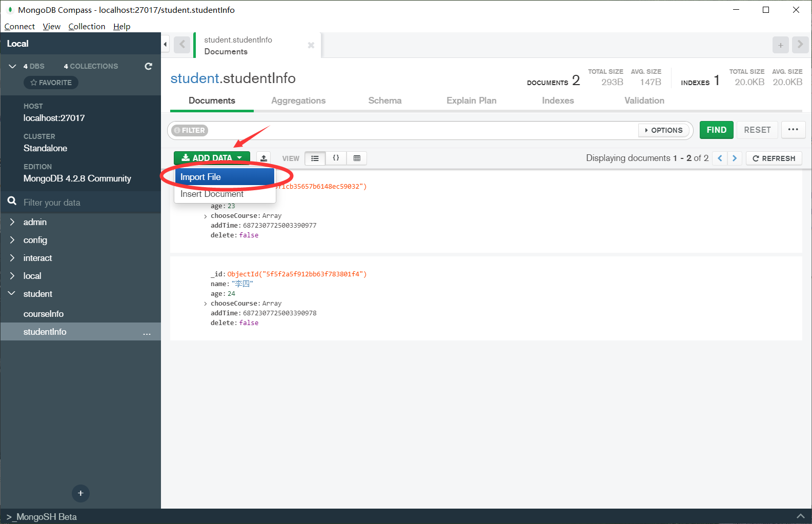Switch to Aggregations tab

(298, 100)
